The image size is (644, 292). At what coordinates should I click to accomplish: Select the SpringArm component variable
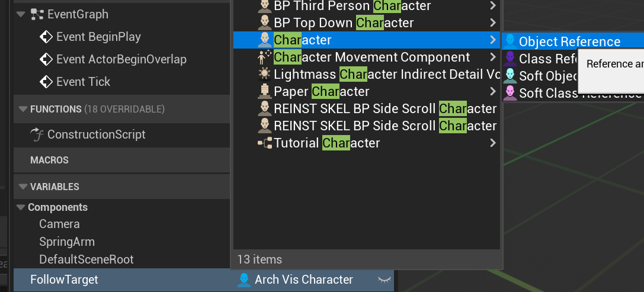pos(67,242)
